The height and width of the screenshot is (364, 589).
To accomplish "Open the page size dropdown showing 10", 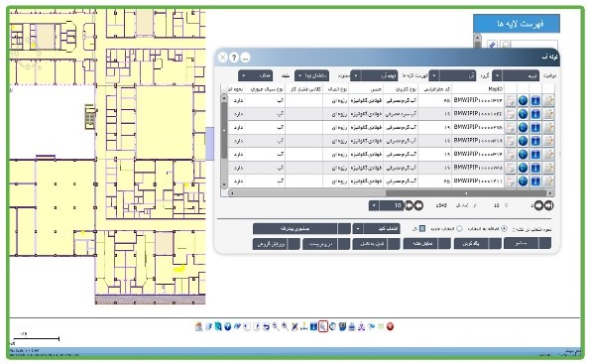I will [x=386, y=205].
